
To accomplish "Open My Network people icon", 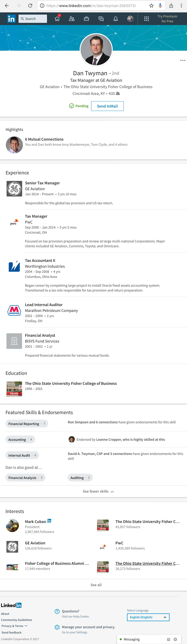I will point(72,19).
